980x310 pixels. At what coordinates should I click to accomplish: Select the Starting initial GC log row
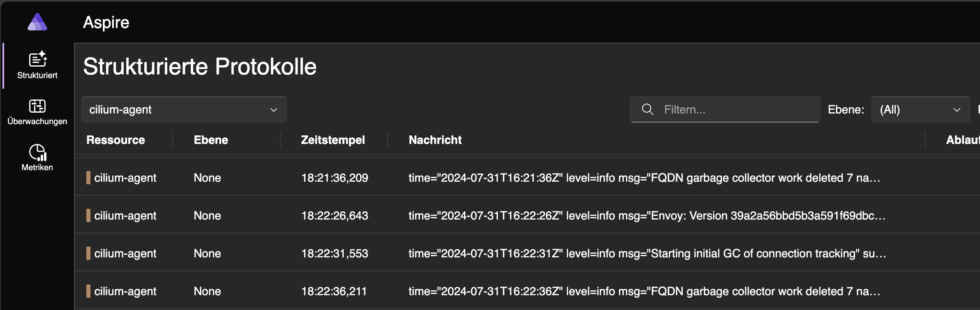[x=646, y=253]
